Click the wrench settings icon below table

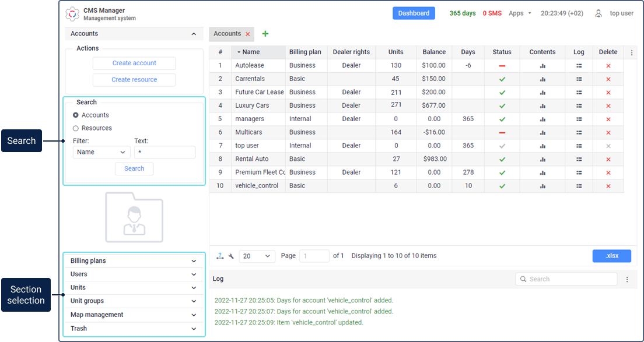pos(231,256)
